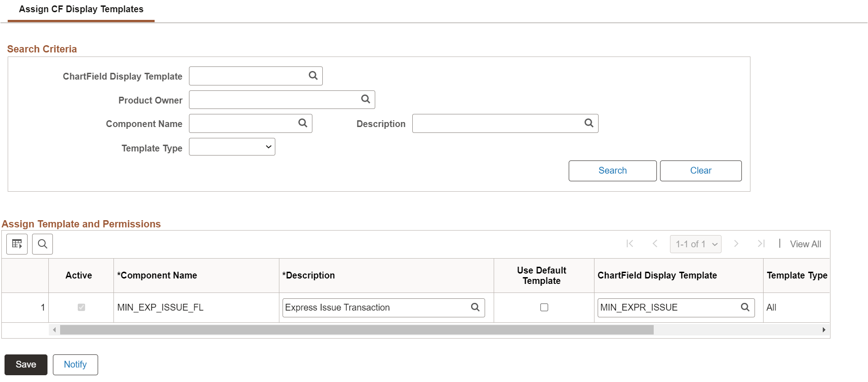Click the grid scrollbar left arrow
The width and height of the screenshot is (868, 382).
click(54, 330)
